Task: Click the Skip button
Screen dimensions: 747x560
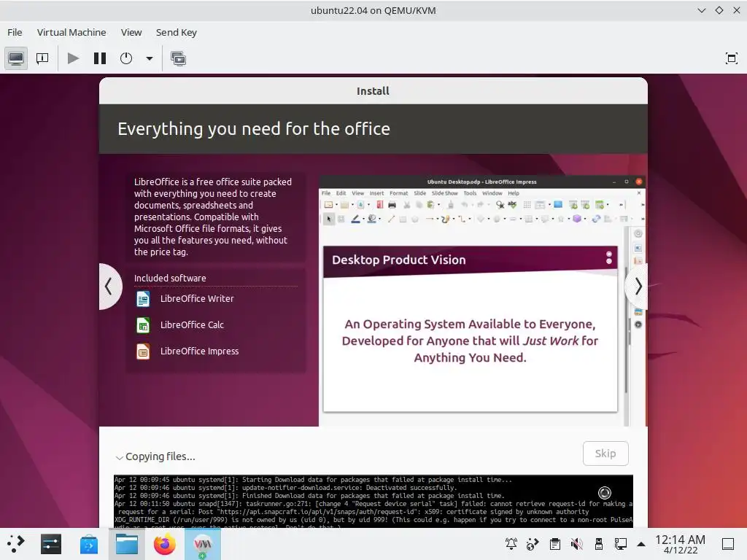Action: click(x=605, y=454)
